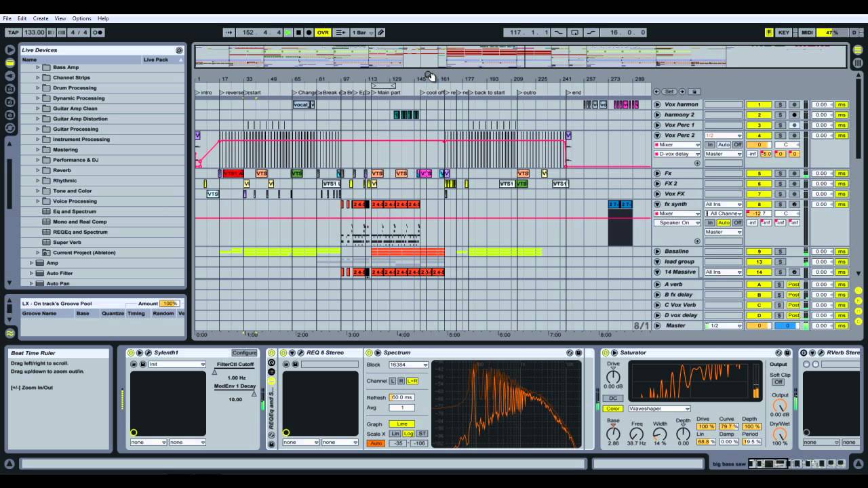Toggle the Saturator Color button
Image resolution: width=868 pixels, height=488 pixels.
coord(613,409)
